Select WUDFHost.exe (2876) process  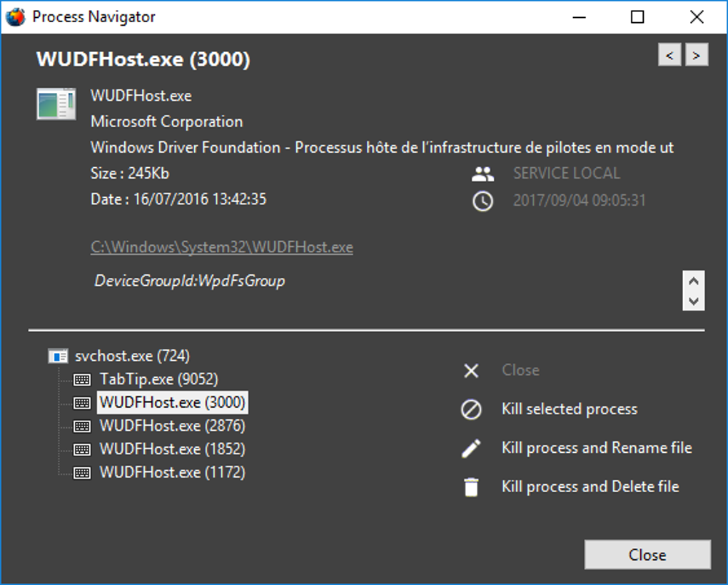pos(172,426)
